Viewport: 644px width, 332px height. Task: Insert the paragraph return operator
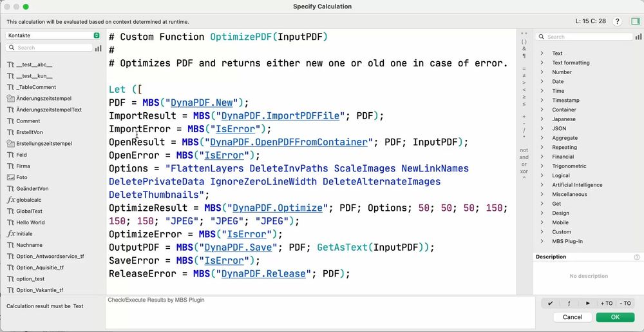tap(524, 55)
